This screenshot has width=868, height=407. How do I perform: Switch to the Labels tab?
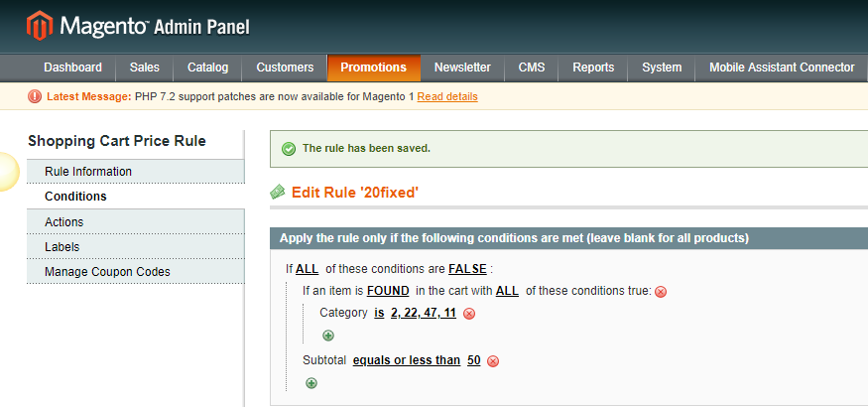(x=136, y=246)
